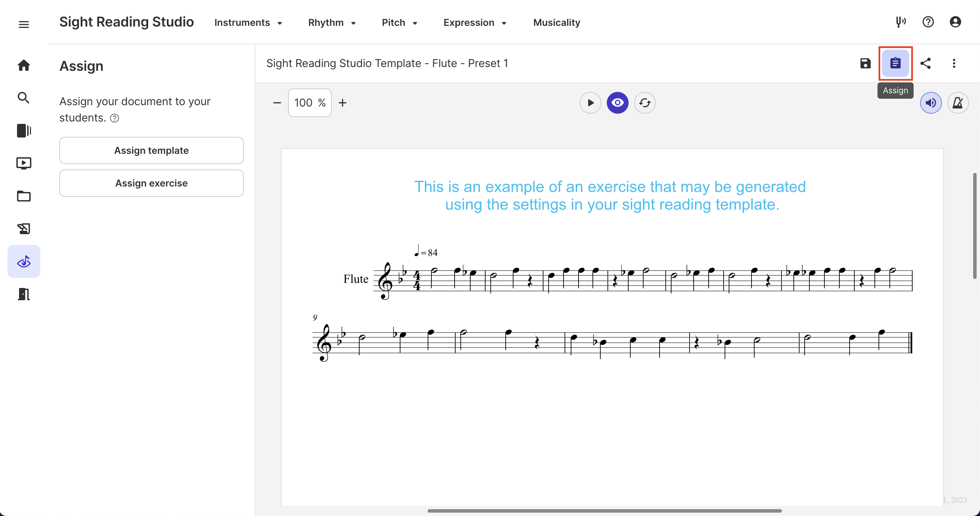This screenshot has height=516, width=980.
Task: Toggle the eye preview button
Action: 617,103
